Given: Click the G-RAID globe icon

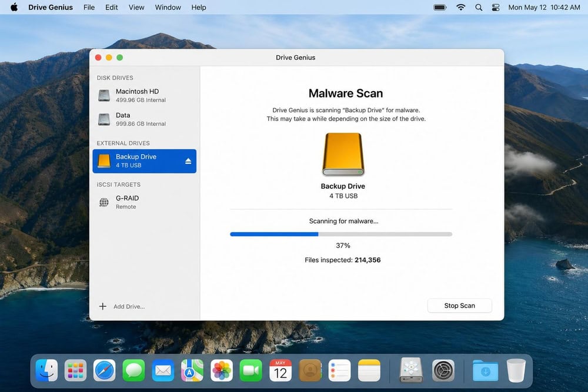Looking at the screenshot, I should click(104, 202).
